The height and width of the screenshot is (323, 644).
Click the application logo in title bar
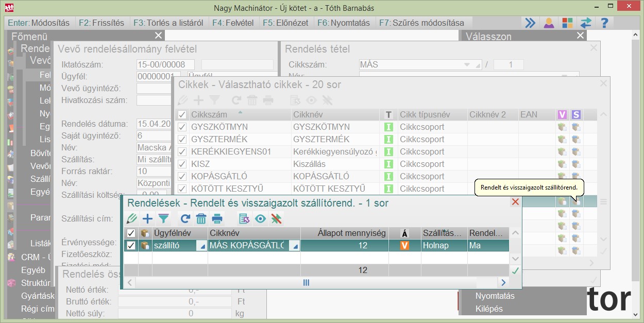click(9, 8)
